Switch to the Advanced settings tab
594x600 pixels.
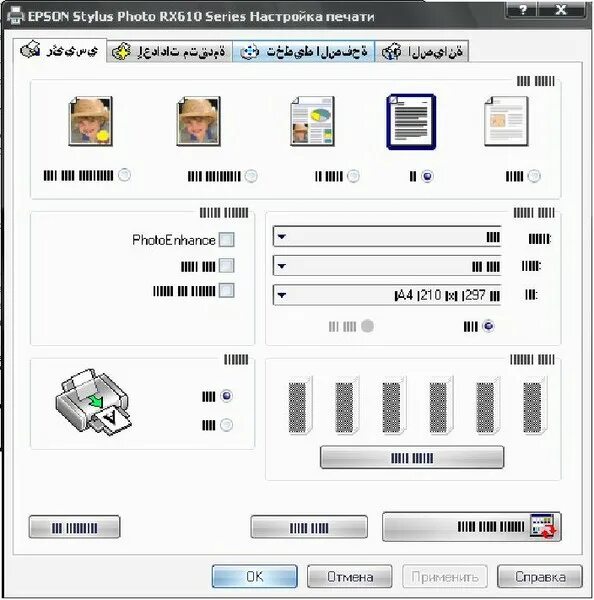[x=170, y=52]
